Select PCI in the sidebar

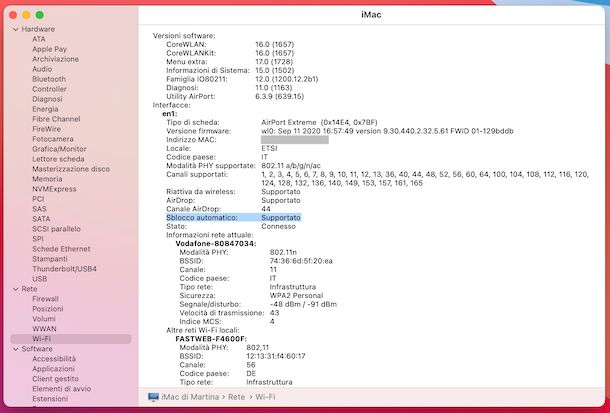click(x=38, y=199)
